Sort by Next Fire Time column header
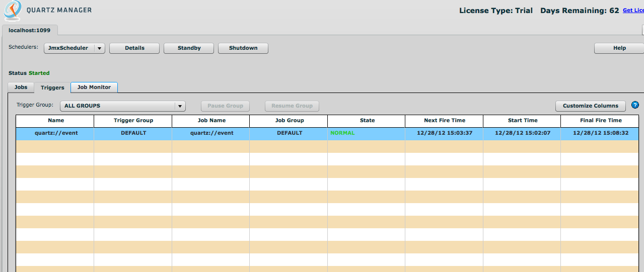The image size is (644, 272). click(x=445, y=121)
